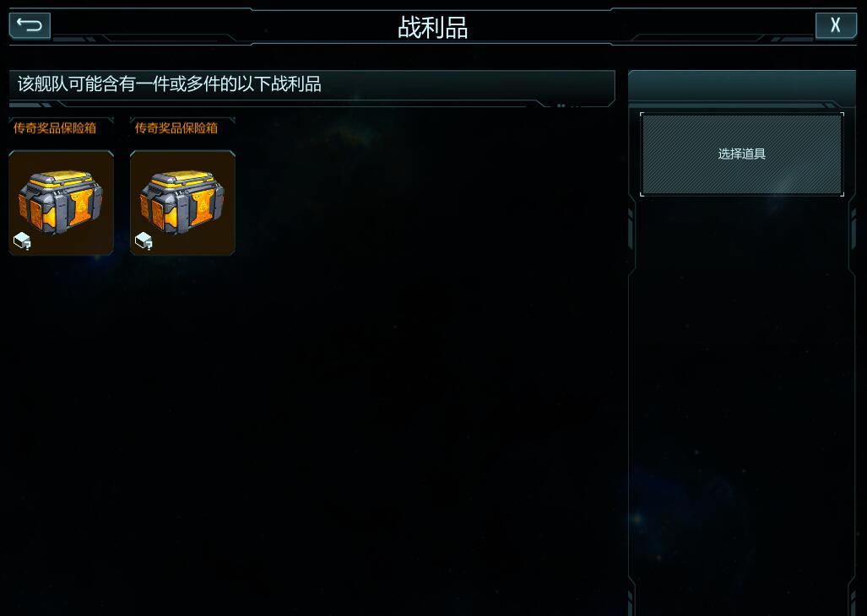The height and width of the screenshot is (616, 867).
Task: Click the 战利品 title text
Action: (x=433, y=27)
